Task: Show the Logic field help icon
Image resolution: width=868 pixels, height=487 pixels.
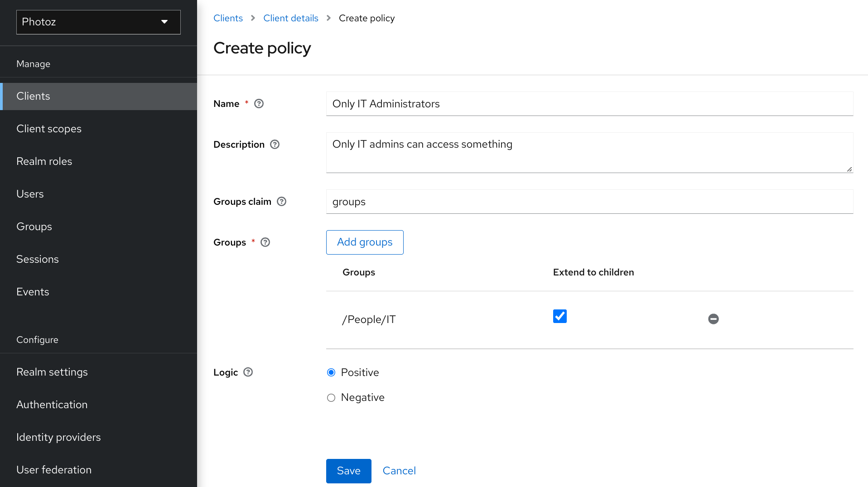Action: pos(248,372)
